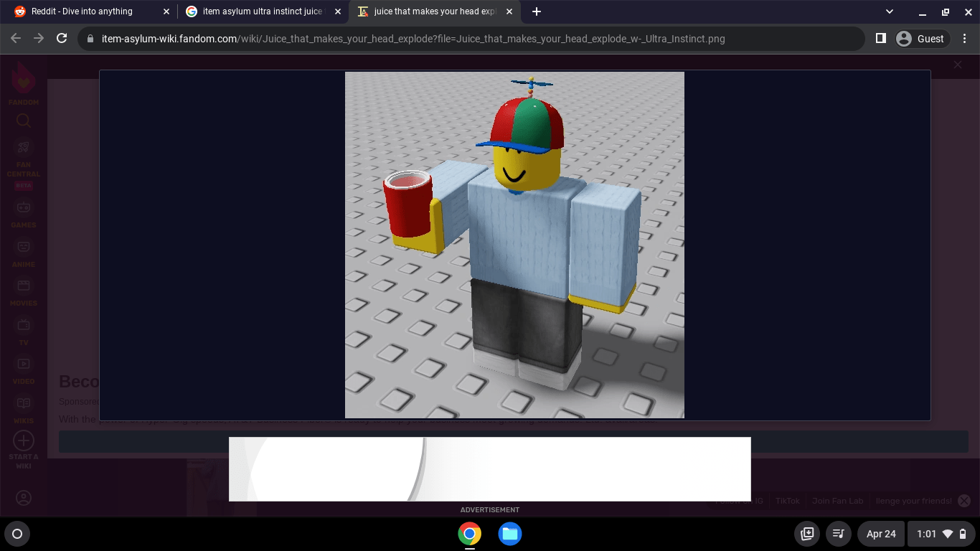Go to Movies in the Fandom sidebar
Screen dimensions: 980x551
[x=24, y=293]
